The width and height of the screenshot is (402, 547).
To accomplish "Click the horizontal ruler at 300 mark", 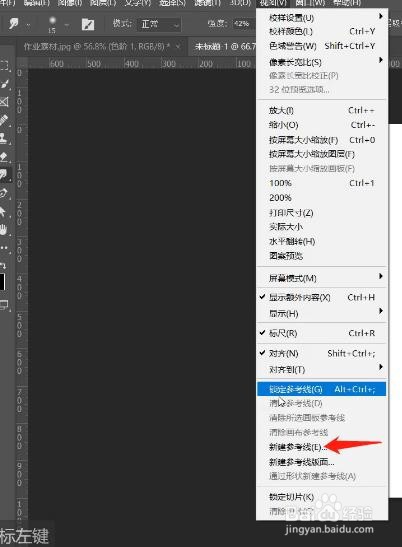I will coord(169,63).
